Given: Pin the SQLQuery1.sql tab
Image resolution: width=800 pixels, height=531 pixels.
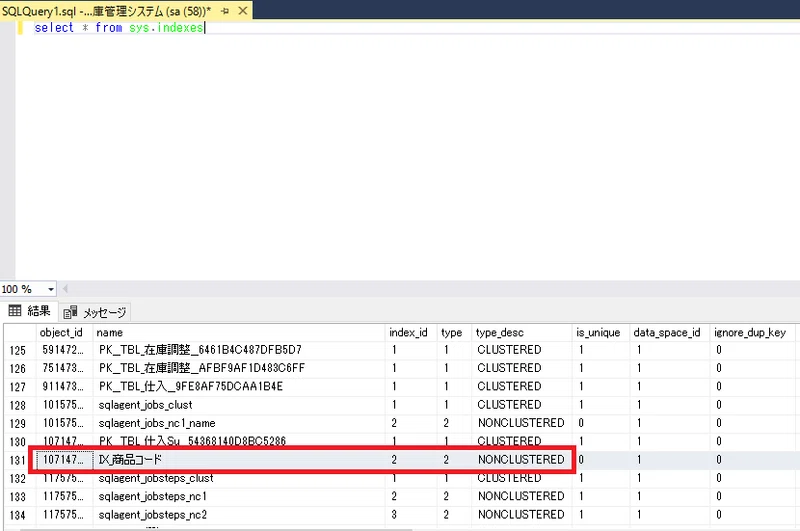Looking at the screenshot, I should click(225, 11).
